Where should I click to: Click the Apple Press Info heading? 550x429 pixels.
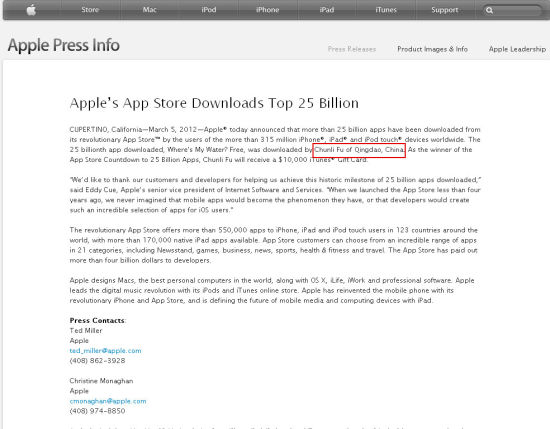[x=63, y=45]
